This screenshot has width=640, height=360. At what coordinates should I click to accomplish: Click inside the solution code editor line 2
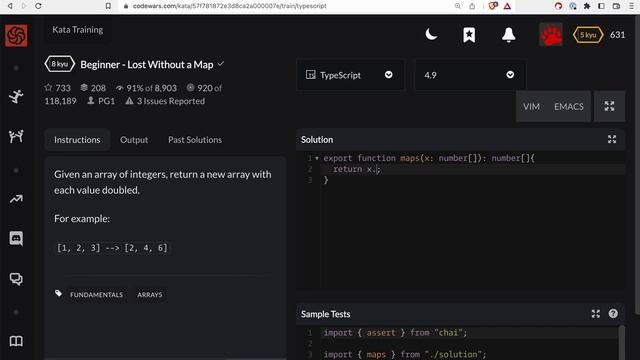(x=473, y=169)
